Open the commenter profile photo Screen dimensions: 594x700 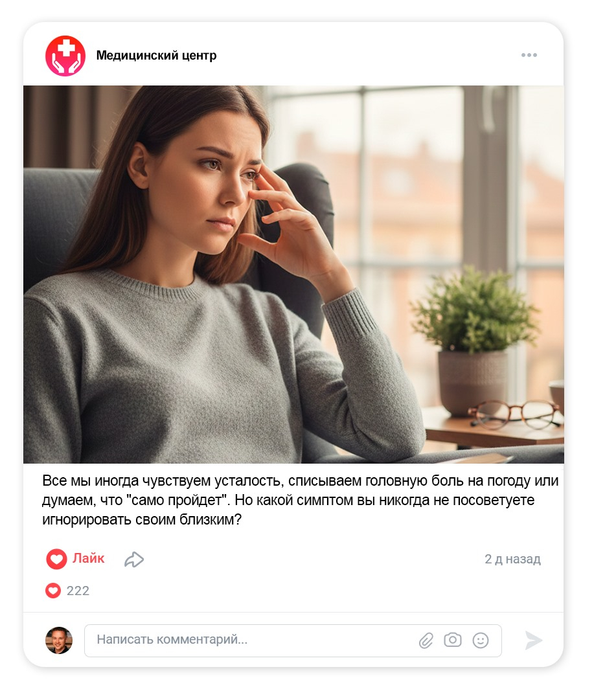point(59,640)
